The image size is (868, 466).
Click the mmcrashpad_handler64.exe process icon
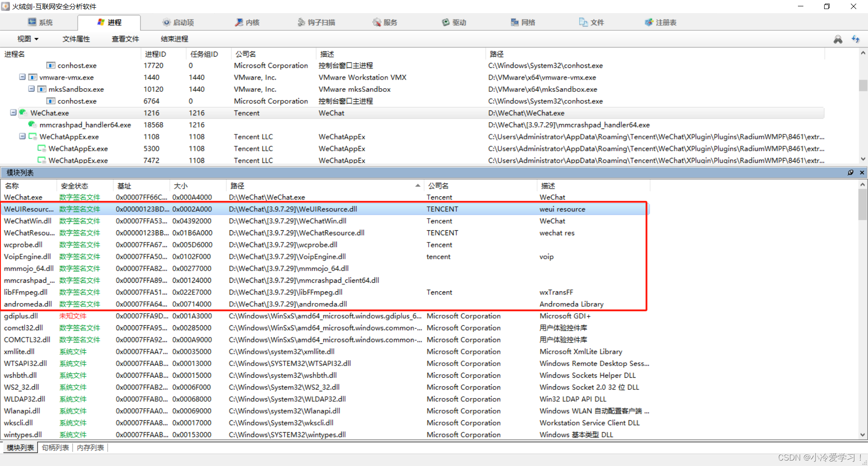point(32,124)
